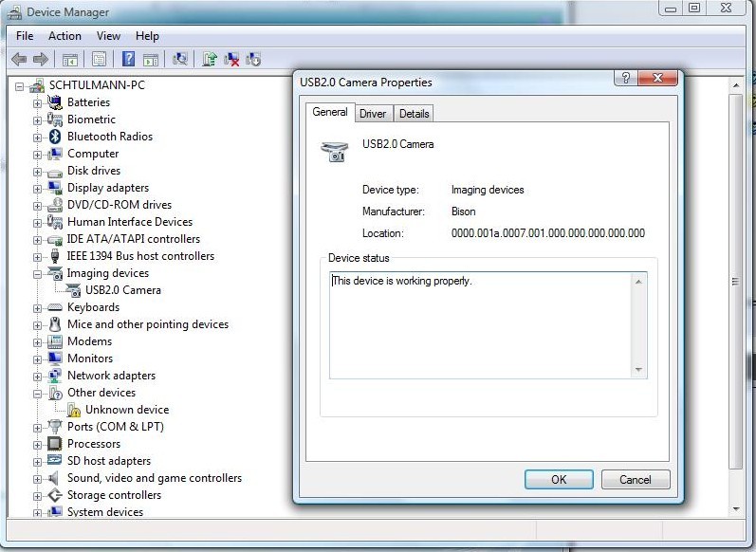The height and width of the screenshot is (552, 756).
Task: Open the Action menu
Action: coord(65,36)
